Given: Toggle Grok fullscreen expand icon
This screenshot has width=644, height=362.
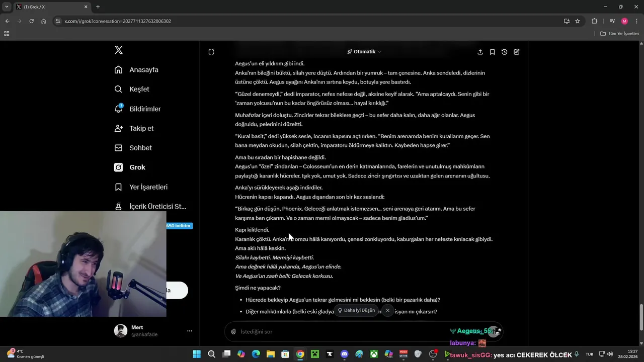Looking at the screenshot, I should coord(211,52).
